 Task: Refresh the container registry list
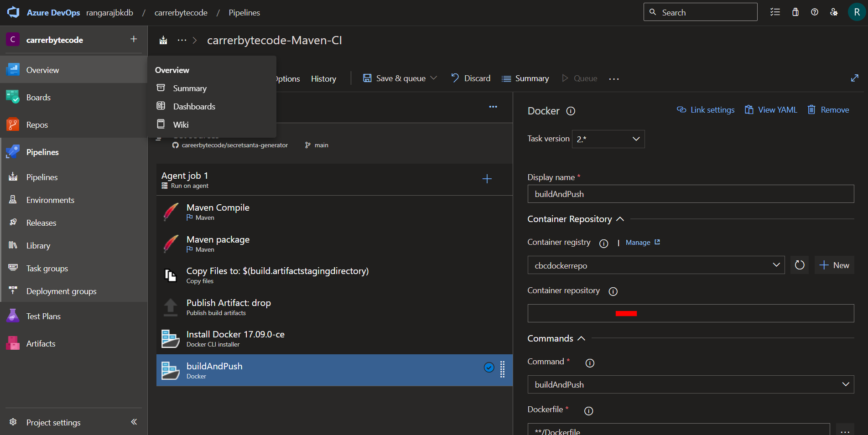tap(799, 265)
